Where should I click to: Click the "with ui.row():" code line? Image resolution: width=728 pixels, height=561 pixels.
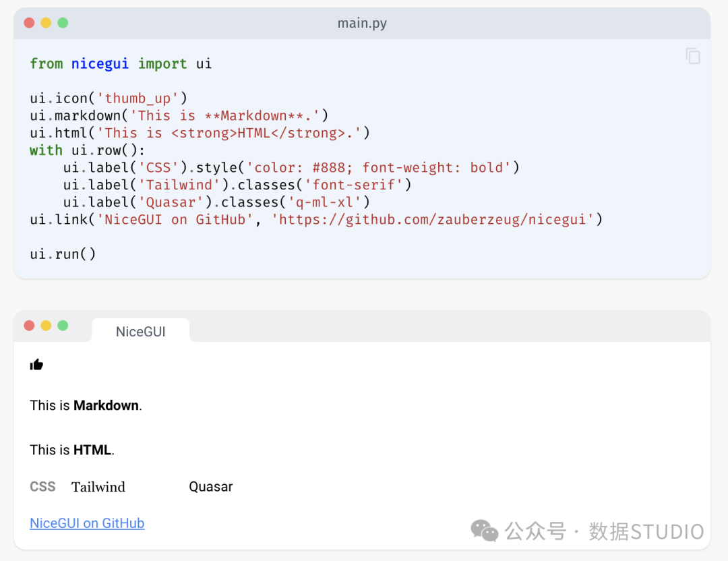[x=87, y=150]
